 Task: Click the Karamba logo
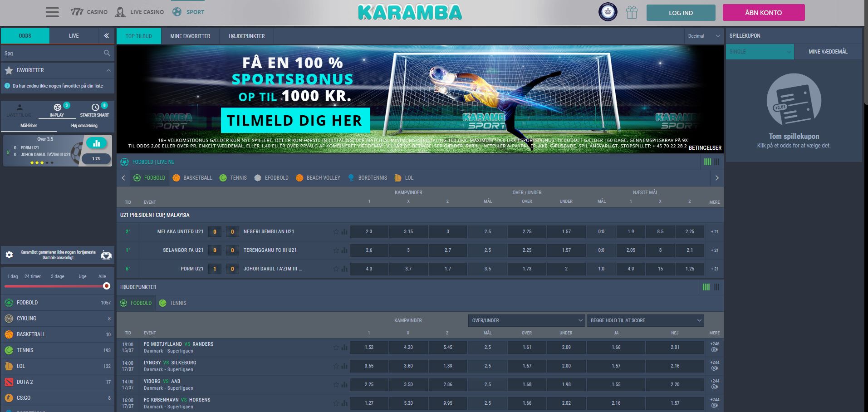(x=410, y=12)
